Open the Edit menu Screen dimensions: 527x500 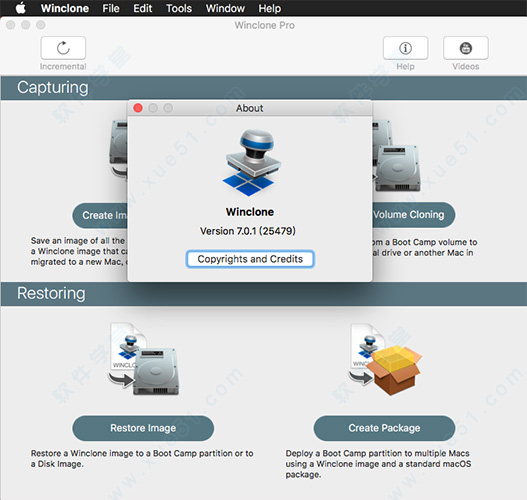coord(143,8)
